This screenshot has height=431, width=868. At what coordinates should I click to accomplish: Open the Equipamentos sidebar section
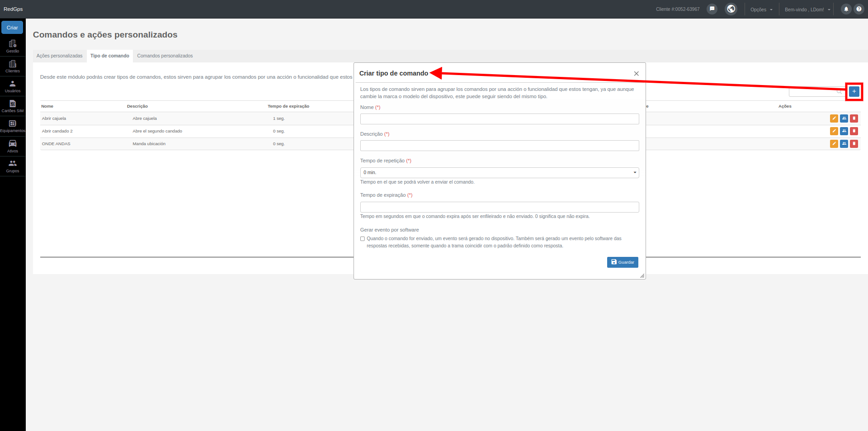pyautogui.click(x=13, y=126)
